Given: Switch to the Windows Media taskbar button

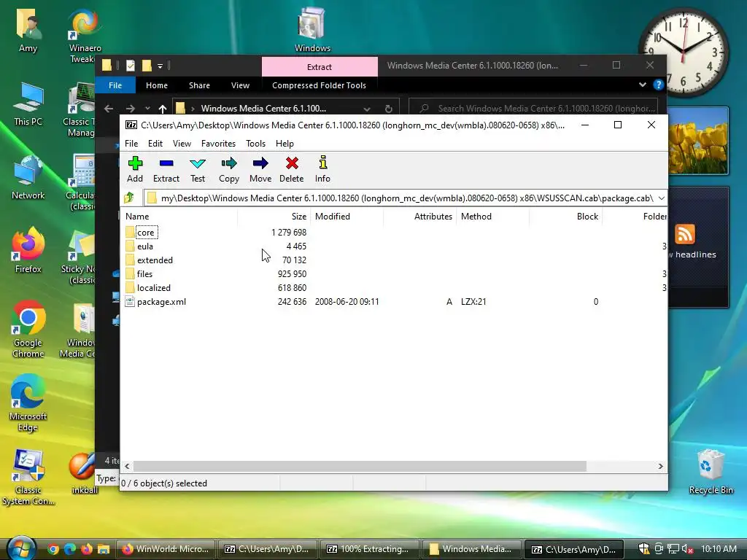Looking at the screenshot, I should coord(471,549).
